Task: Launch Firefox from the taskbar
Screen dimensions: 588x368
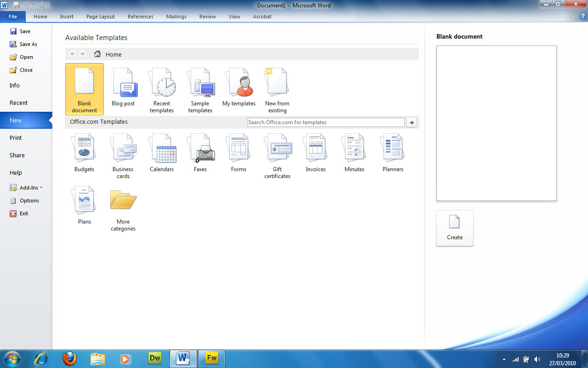Action: 69,358
